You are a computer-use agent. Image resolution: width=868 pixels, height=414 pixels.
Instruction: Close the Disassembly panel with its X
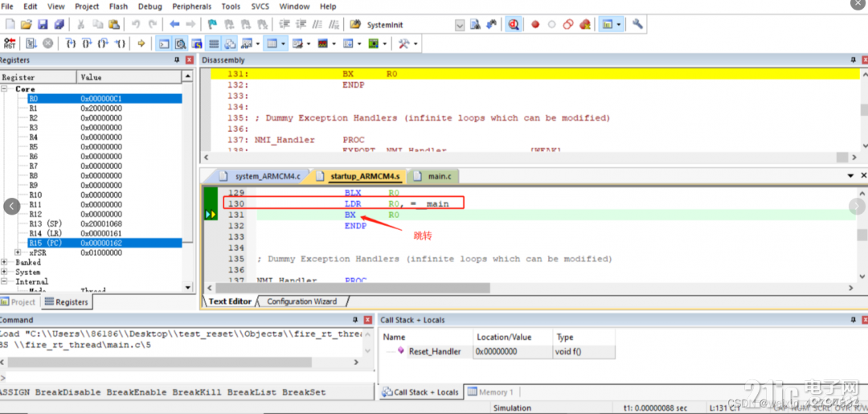coord(865,59)
